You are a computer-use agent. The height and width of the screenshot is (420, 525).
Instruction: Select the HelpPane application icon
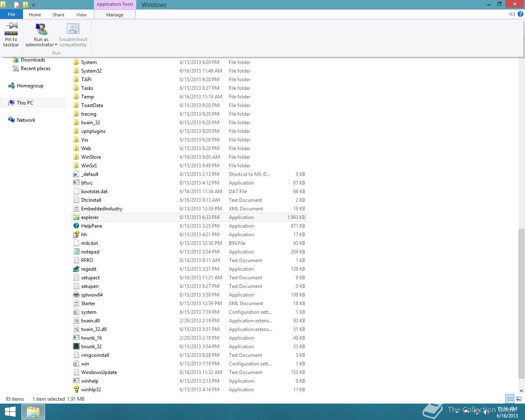click(76, 226)
